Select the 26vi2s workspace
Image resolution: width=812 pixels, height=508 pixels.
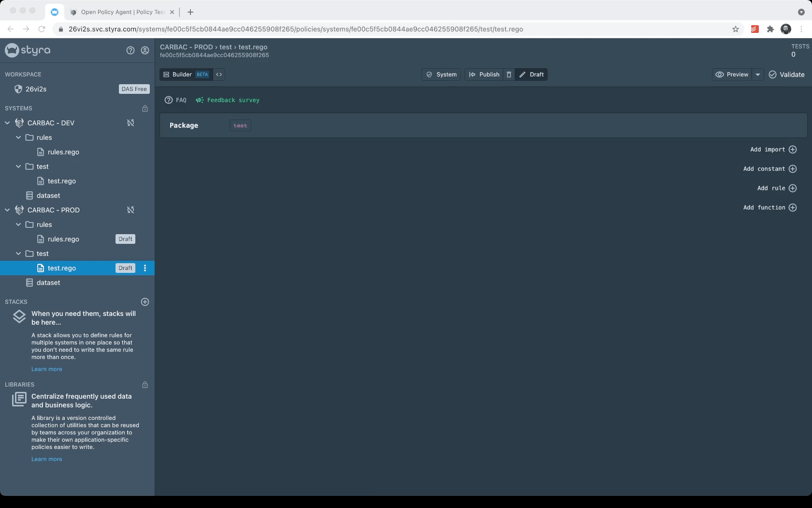[x=36, y=89]
